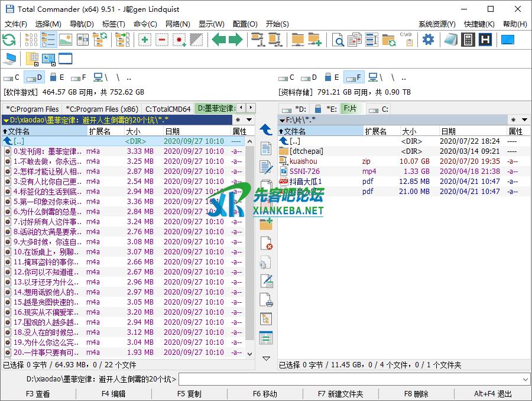Open the Calculator icon in toolbar
The width and height of the screenshot is (532, 401).
point(468,40)
